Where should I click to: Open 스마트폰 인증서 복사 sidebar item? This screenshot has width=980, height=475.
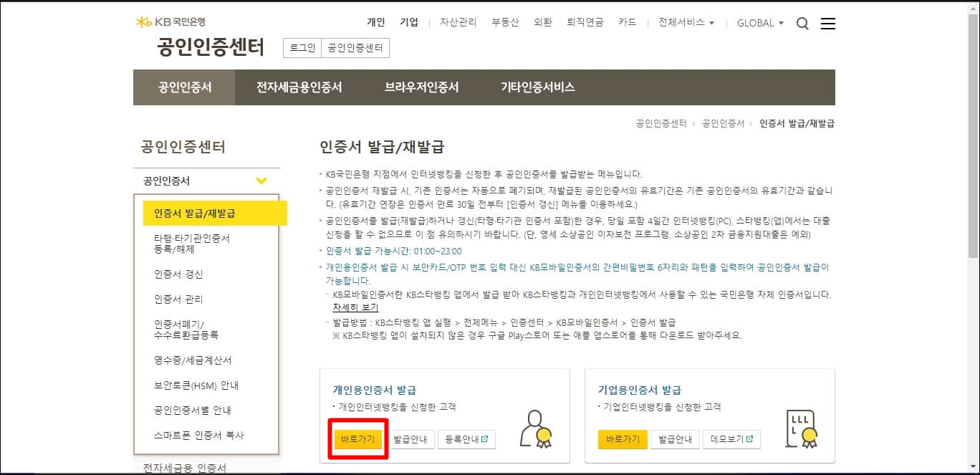199,435
